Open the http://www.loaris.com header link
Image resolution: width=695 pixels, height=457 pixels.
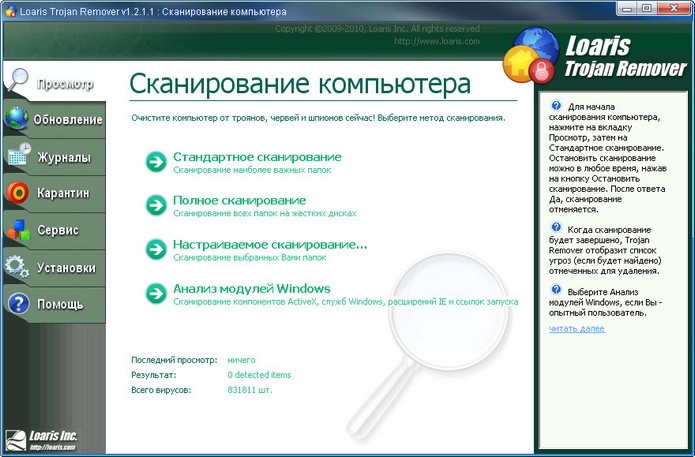(437, 41)
